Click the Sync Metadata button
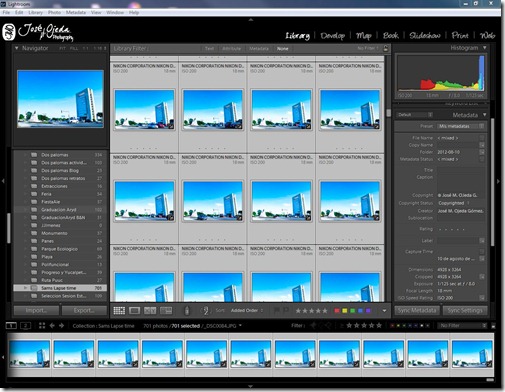Viewport: 505px width, 392px height. 417,310
